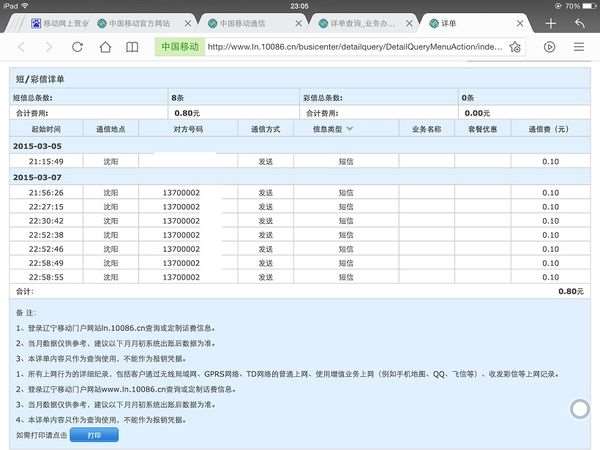The height and width of the screenshot is (450, 600).
Task: Focus the URL address field
Action: click(x=355, y=47)
